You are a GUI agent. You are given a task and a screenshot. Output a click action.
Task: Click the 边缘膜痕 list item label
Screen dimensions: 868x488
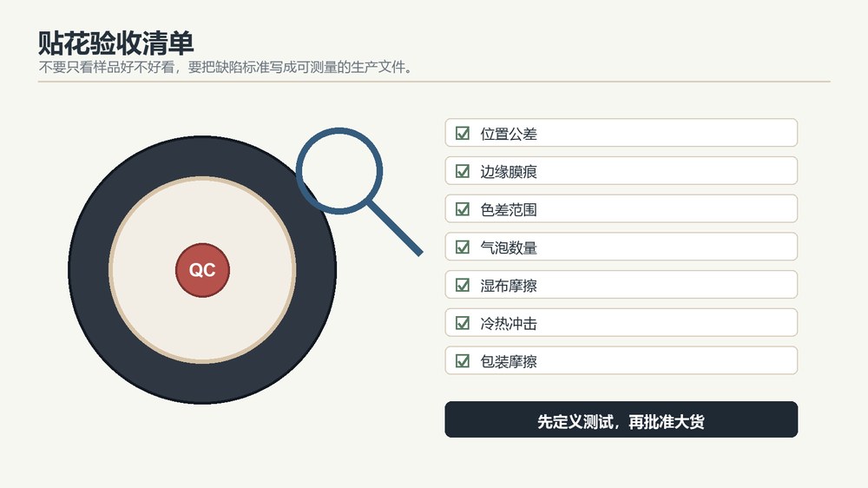click(x=508, y=172)
